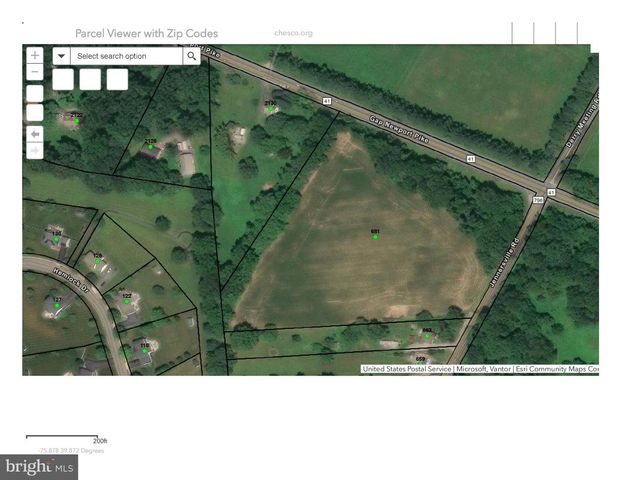This screenshot has width=621, height=480.
Task: Select parcel marker 2126 near the house
Action: click(x=151, y=146)
